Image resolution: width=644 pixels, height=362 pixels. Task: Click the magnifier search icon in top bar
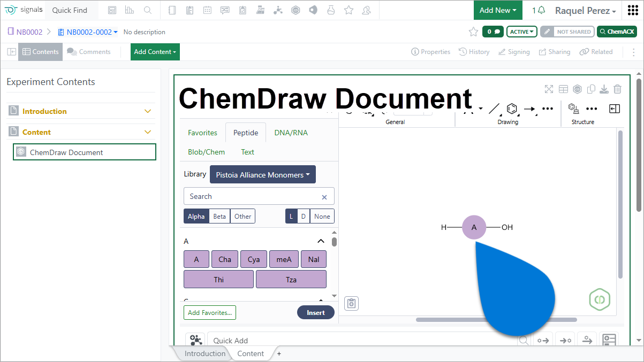pos(147,10)
